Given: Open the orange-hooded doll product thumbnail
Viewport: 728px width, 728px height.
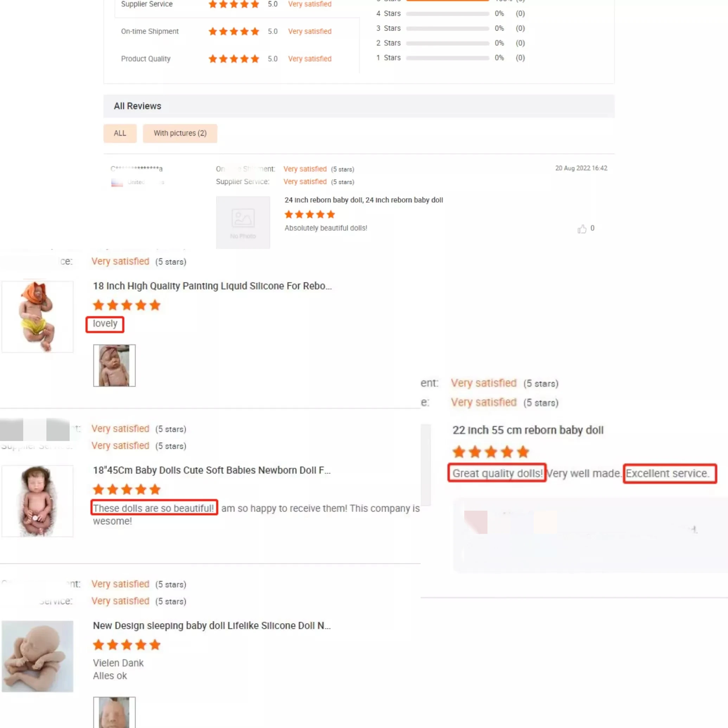Looking at the screenshot, I should tap(37, 317).
